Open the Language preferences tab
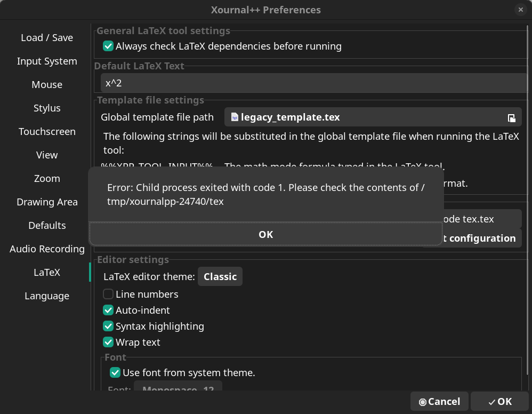 [47, 296]
